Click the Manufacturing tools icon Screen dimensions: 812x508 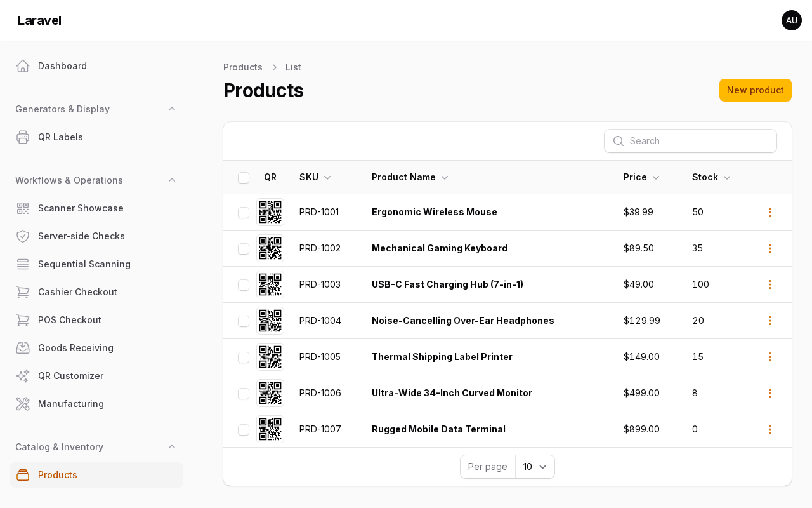(23, 404)
